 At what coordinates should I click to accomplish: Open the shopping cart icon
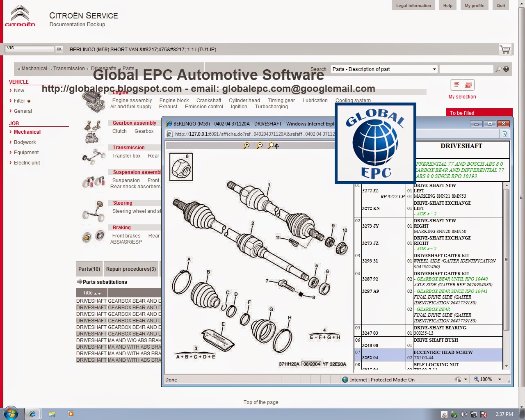coord(505,50)
